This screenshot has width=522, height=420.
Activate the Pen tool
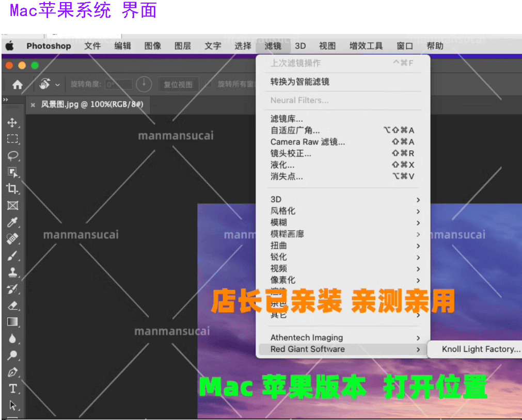12,372
